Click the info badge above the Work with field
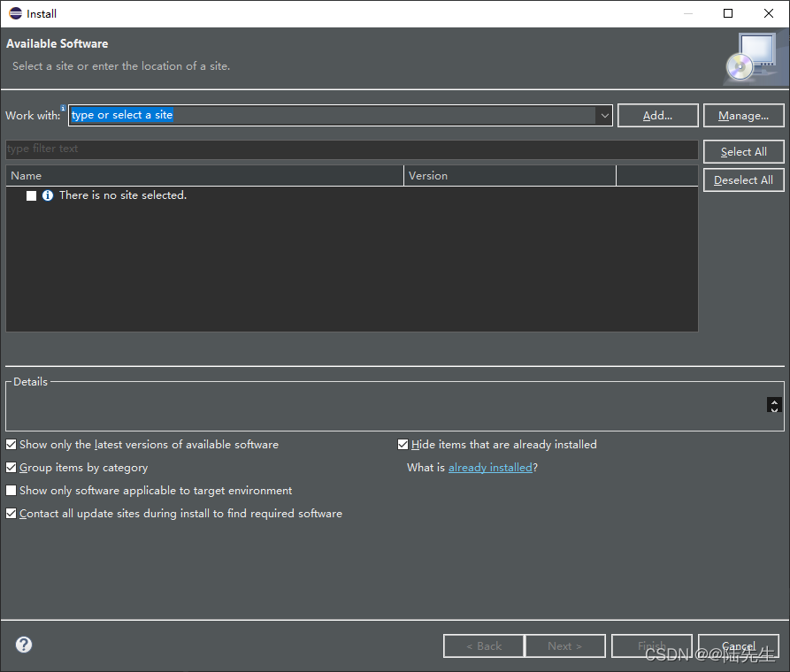Viewport: 790px width, 672px height. (x=63, y=106)
